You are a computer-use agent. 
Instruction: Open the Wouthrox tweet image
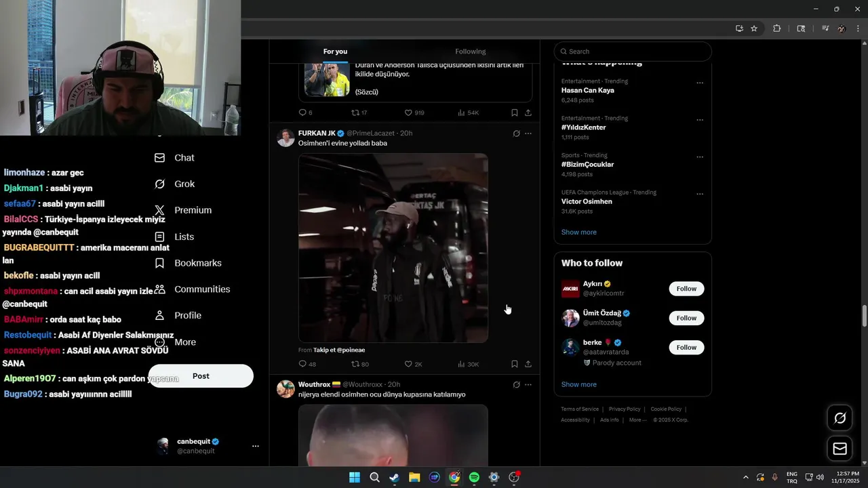point(393,435)
